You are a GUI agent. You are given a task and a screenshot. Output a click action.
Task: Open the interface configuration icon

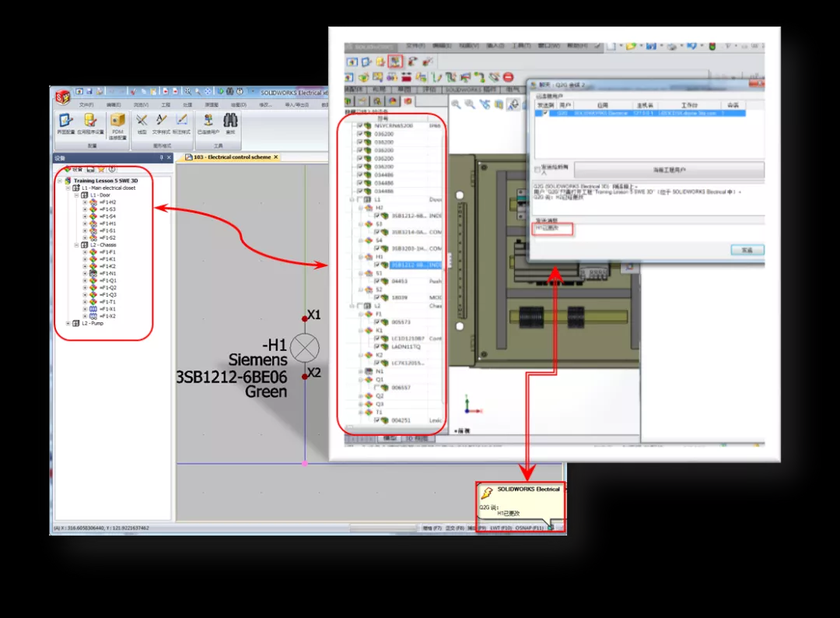(x=66, y=121)
